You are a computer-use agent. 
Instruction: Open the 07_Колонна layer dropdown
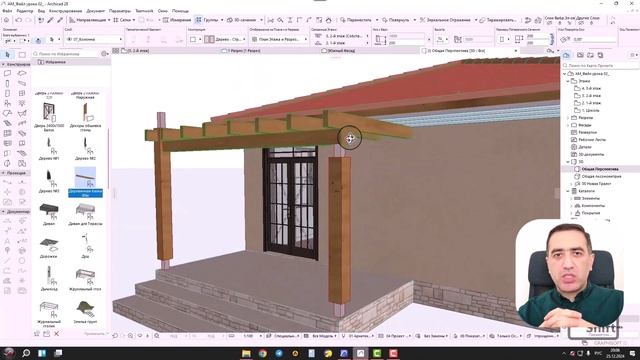point(94,39)
